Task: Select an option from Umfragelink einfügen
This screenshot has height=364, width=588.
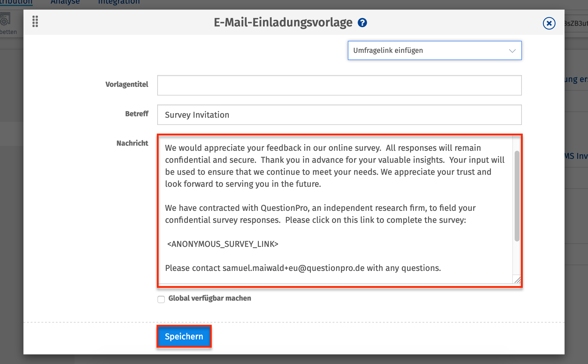Action: click(434, 50)
